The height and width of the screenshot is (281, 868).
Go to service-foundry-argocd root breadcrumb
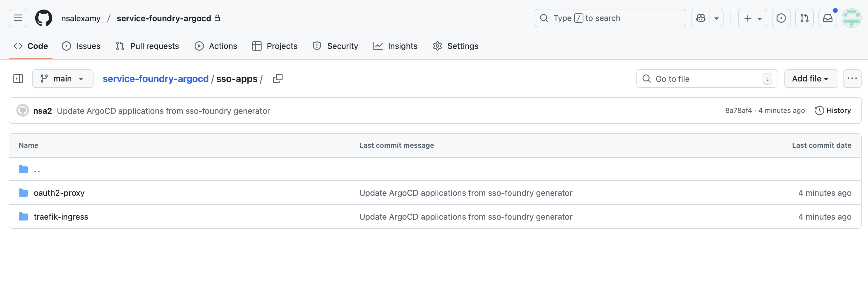(x=156, y=79)
